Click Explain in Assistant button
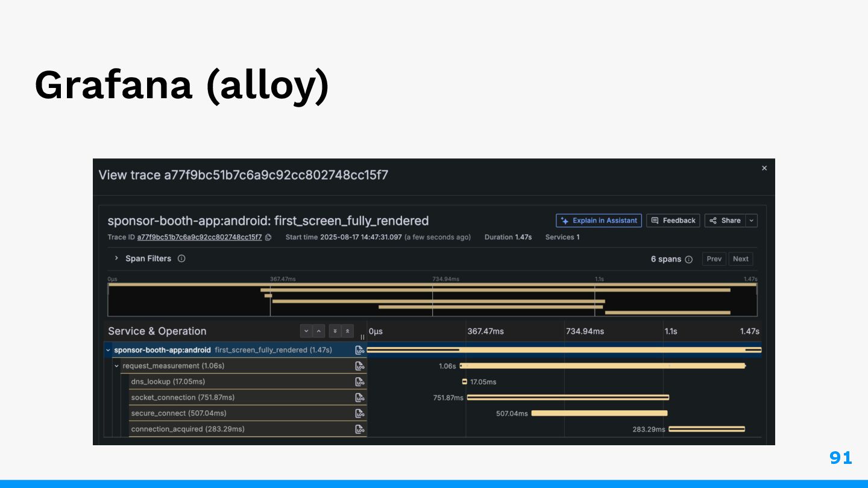Screen dimensions: 868x488 point(599,221)
